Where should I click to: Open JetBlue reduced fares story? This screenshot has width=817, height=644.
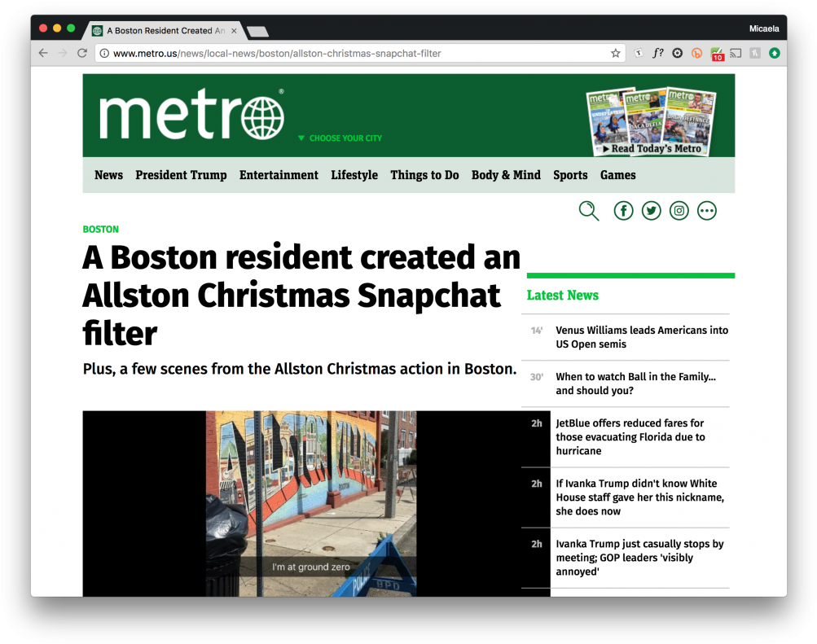click(x=630, y=436)
